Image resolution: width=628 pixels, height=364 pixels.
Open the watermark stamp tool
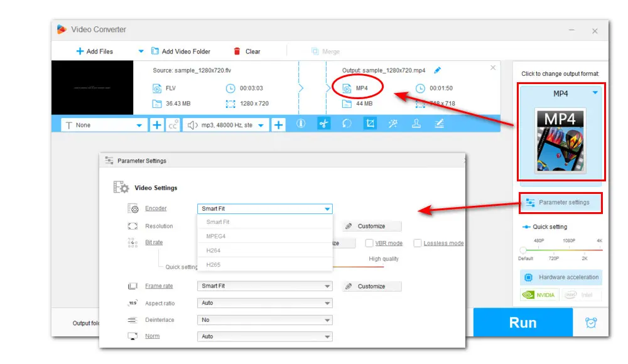tap(416, 124)
